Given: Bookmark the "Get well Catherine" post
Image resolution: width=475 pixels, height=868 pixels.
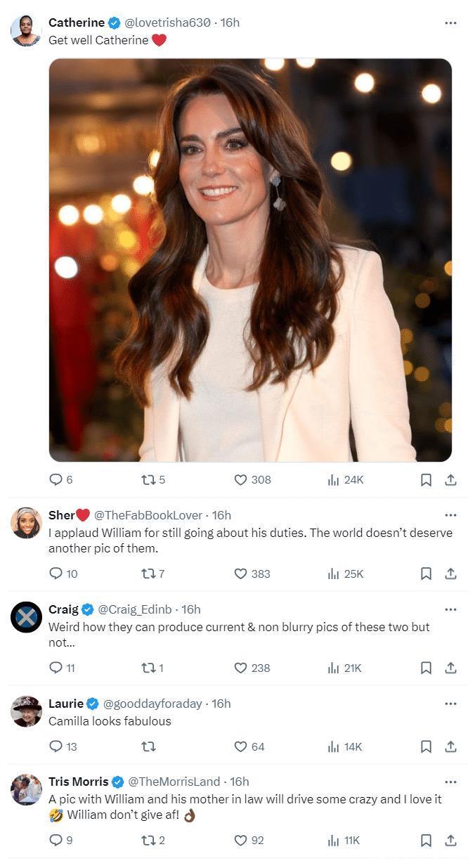Looking at the screenshot, I should click(x=426, y=480).
